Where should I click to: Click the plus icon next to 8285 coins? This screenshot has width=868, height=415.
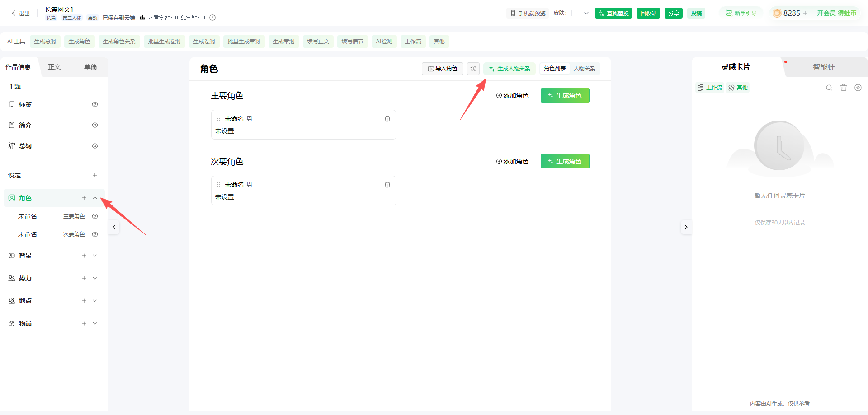[805, 13]
